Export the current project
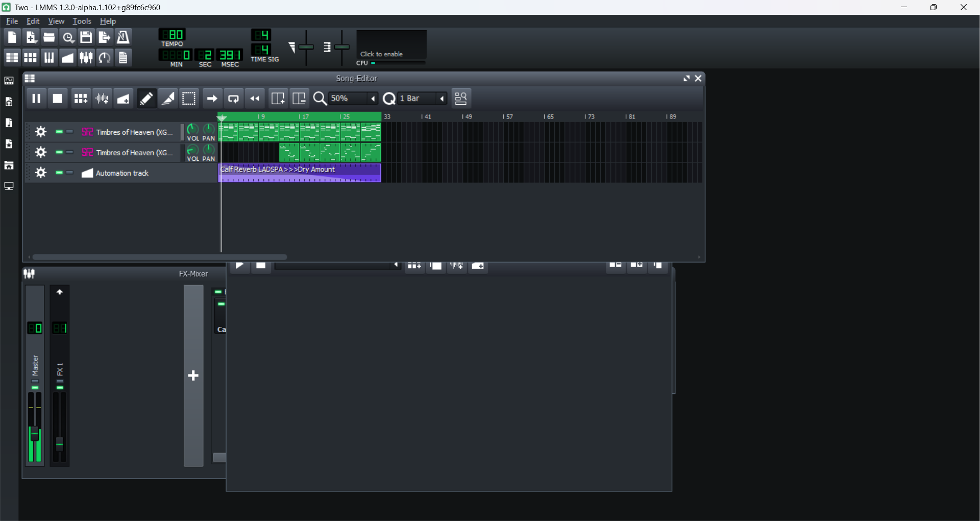This screenshot has height=521, width=980. tap(105, 37)
